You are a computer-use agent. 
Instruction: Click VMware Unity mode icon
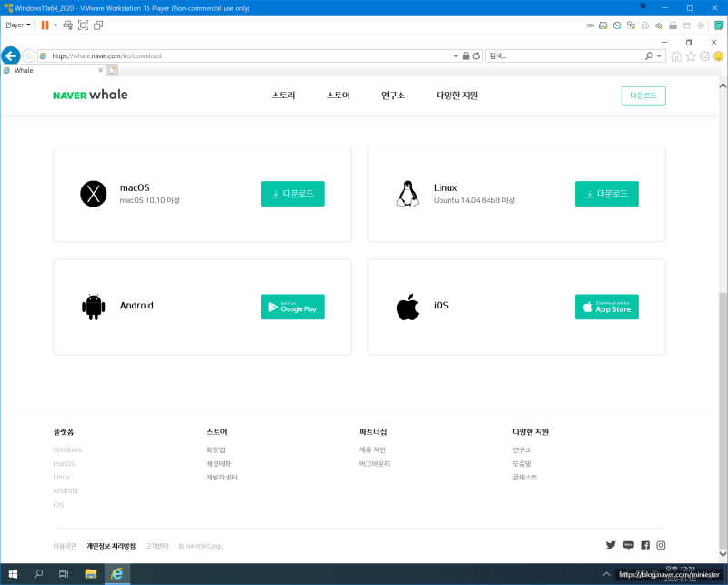(98, 25)
